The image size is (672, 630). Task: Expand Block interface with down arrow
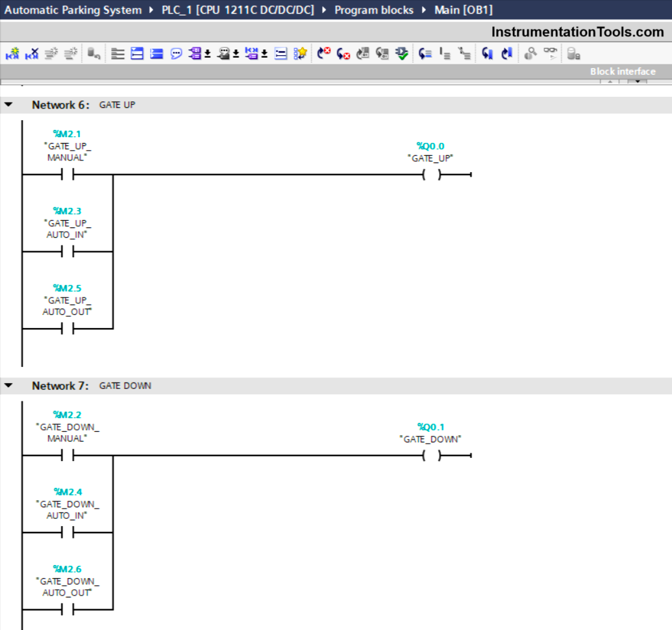[x=638, y=81]
